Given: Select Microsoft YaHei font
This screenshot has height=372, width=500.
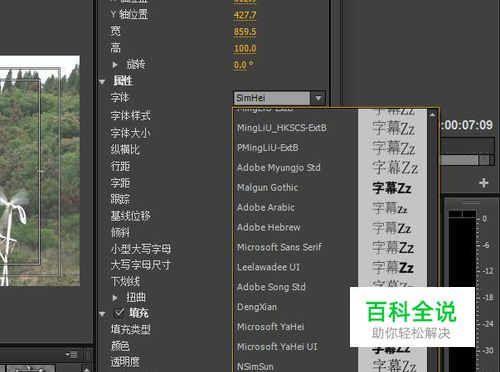Looking at the screenshot, I should 270,327.
